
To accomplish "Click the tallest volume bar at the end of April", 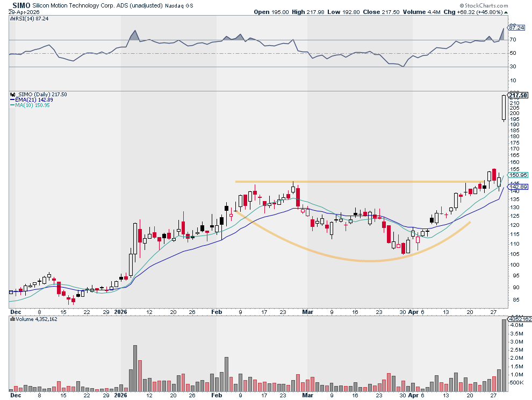I will [x=504, y=355].
